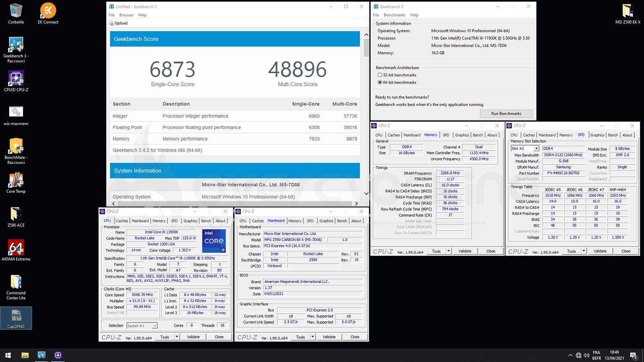Screen dimensions: 644x362
Task: Click Validate in the CPU window
Action: [x=193, y=337]
